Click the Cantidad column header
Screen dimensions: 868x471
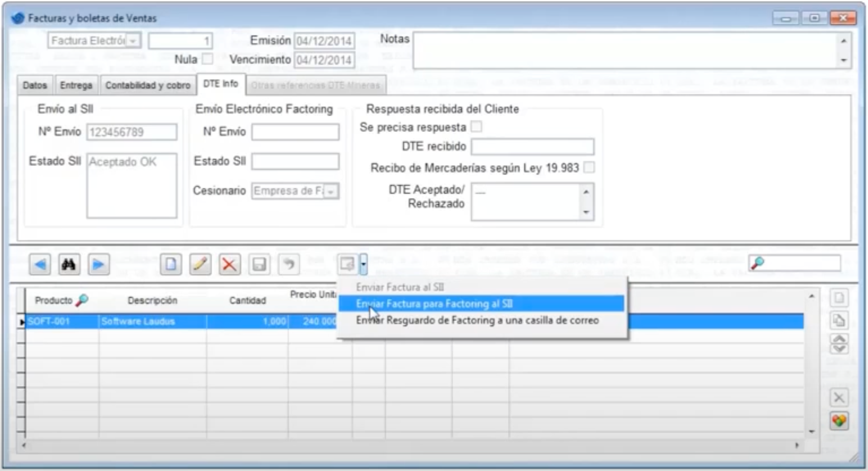247,300
